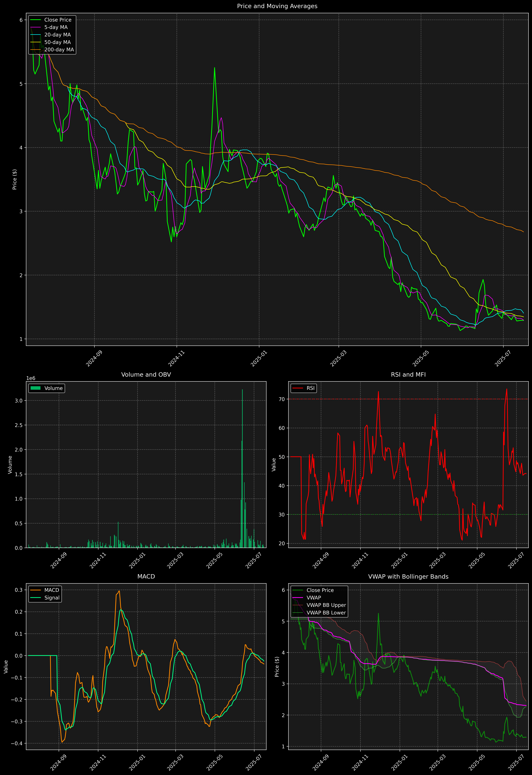Screen dimensions: 532x775
Task: Click 'Price ($)' axis label on VWAP chart
Action: [x=277, y=667]
